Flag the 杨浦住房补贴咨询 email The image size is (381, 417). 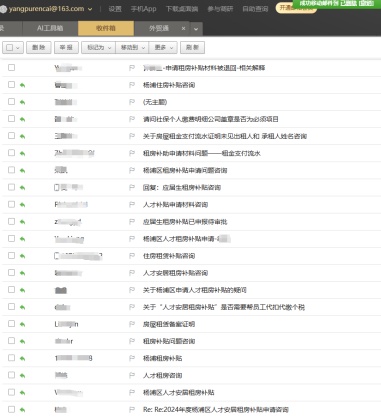(x=132, y=85)
